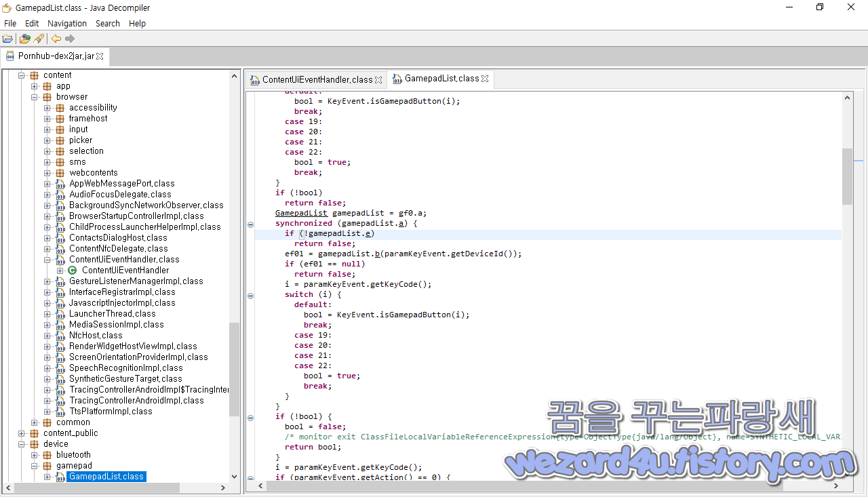Click the Open File toolbar icon
This screenshot has width=868, height=497.
(x=8, y=39)
